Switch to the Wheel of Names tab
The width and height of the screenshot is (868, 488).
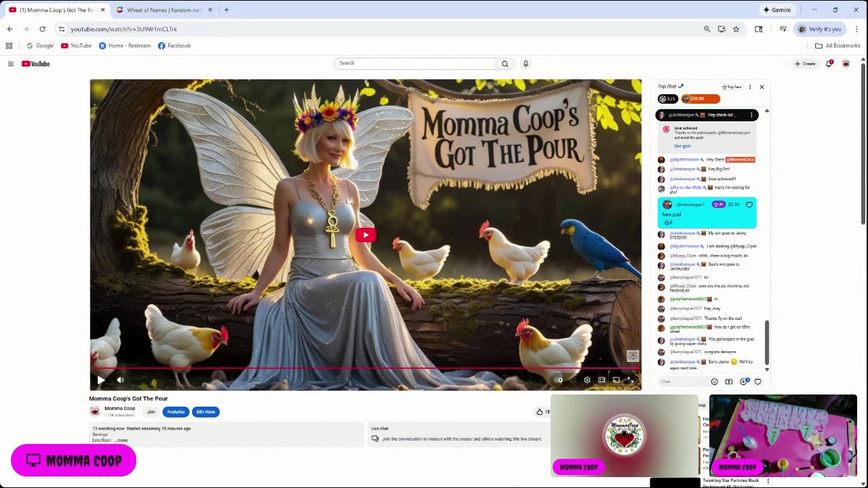coord(164,10)
